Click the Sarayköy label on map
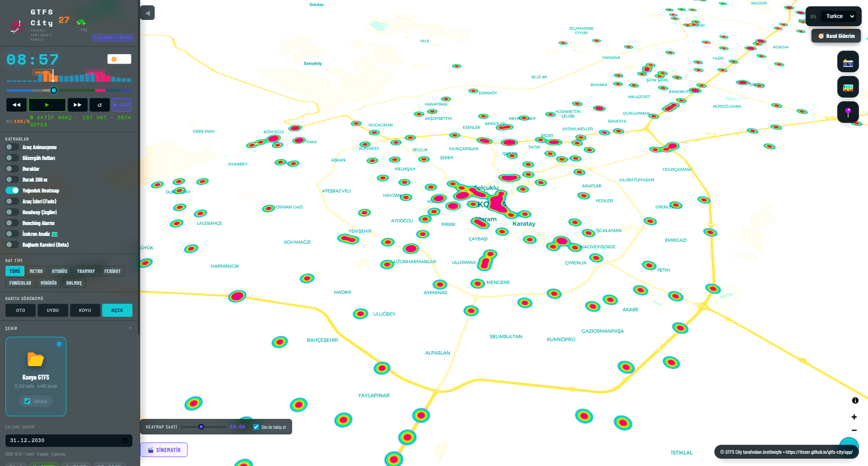 (x=313, y=63)
